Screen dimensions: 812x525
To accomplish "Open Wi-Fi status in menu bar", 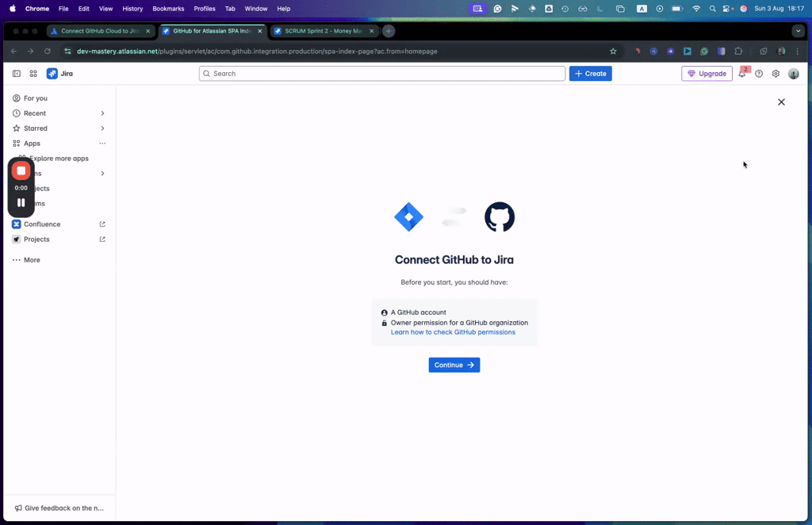I will (x=696, y=9).
